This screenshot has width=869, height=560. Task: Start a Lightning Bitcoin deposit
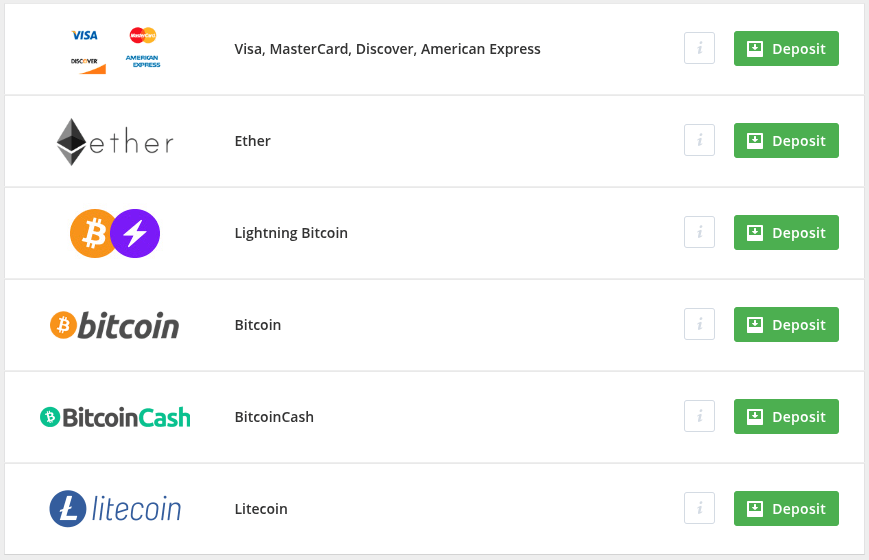(786, 233)
